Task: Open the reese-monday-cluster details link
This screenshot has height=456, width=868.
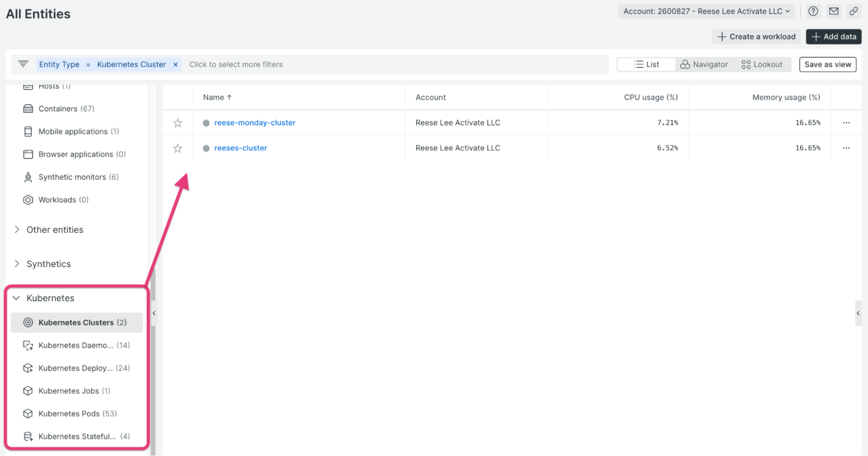Action: coord(255,122)
